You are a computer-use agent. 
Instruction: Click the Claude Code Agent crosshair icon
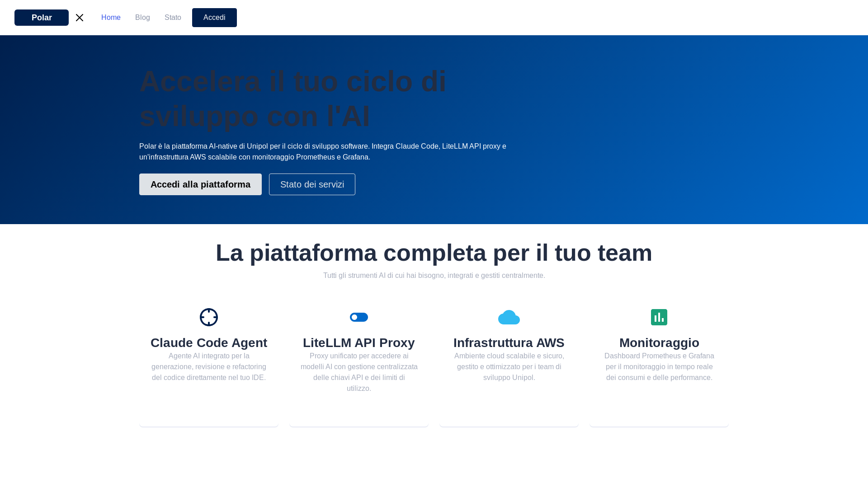209,317
